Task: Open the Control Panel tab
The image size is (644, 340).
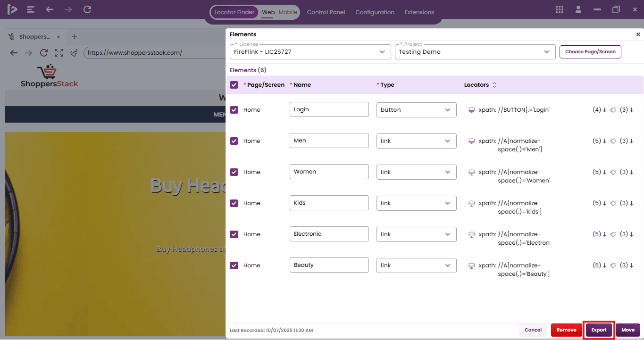Action: click(x=326, y=12)
